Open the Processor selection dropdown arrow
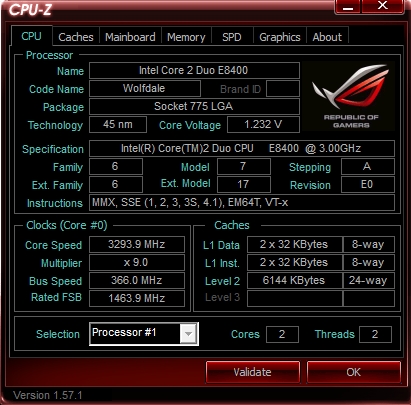411x405 pixels. pos(188,333)
